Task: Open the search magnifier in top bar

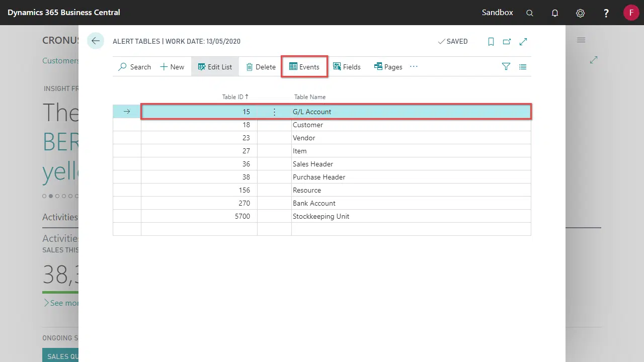Action: (x=529, y=13)
